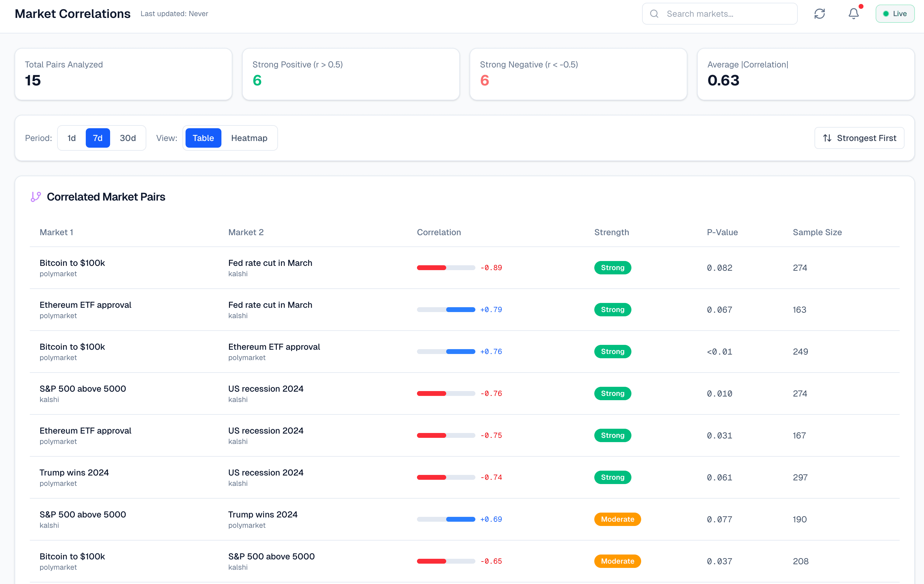Viewport: 924px width, 584px height.
Task: Select the 30d period option
Action: click(x=128, y=138)
